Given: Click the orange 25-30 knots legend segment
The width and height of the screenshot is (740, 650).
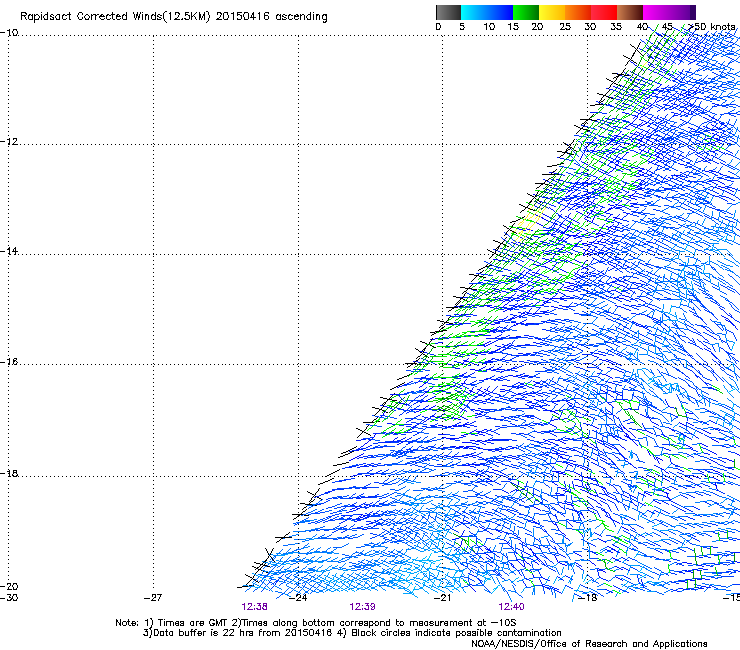Looking at the screenshot, I should click(x=578, y=12).
